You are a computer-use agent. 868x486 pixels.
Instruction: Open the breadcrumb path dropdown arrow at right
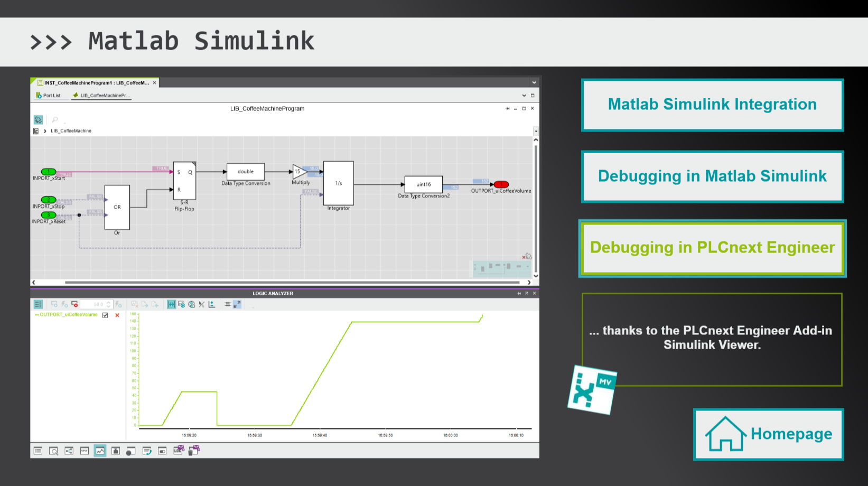[536, 131]
